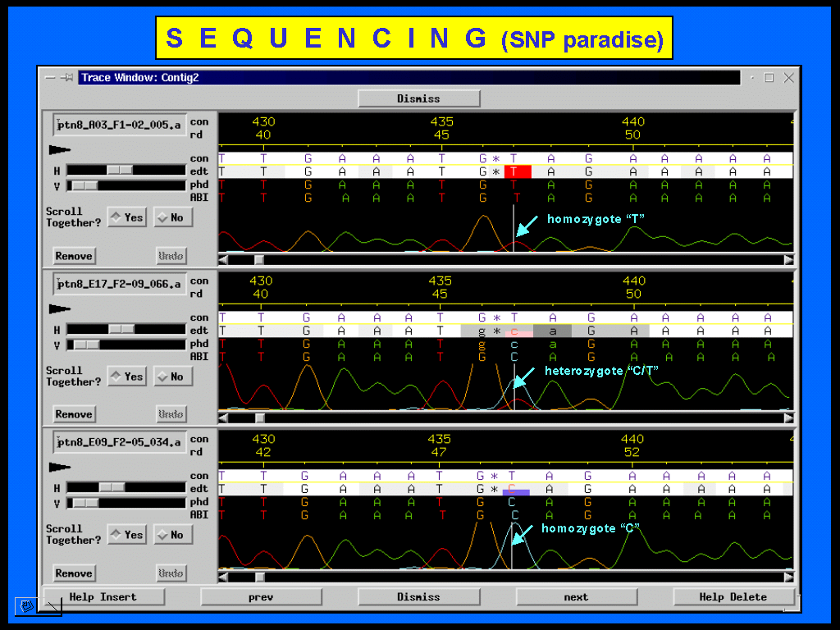This screenshot has height=630, width=840.
Task: Click the direction arrow under ptn8_E17_F2-09_066
Action: tap(61, 308)
